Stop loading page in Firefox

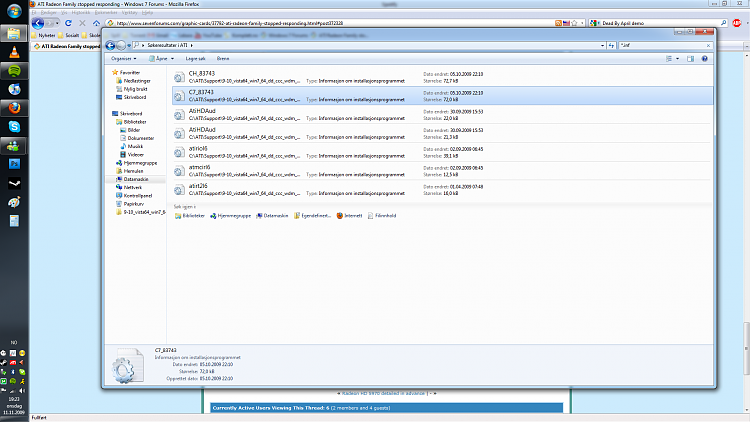82,23
